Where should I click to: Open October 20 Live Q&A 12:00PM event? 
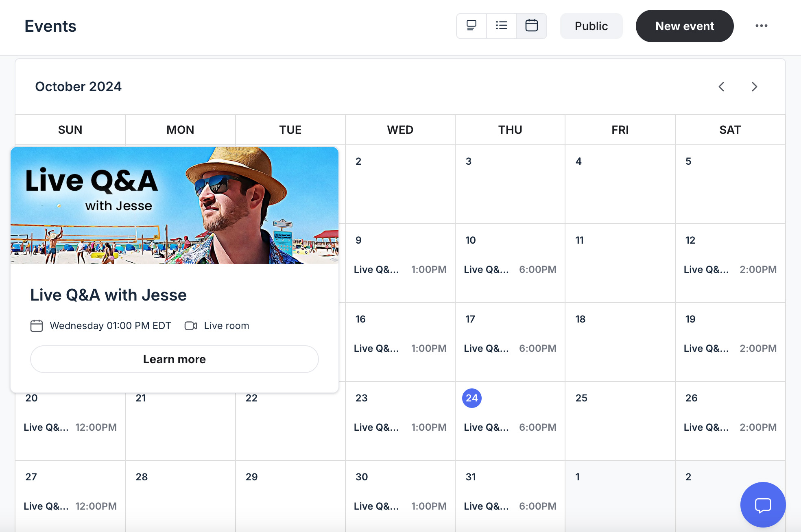pos(70,427)
